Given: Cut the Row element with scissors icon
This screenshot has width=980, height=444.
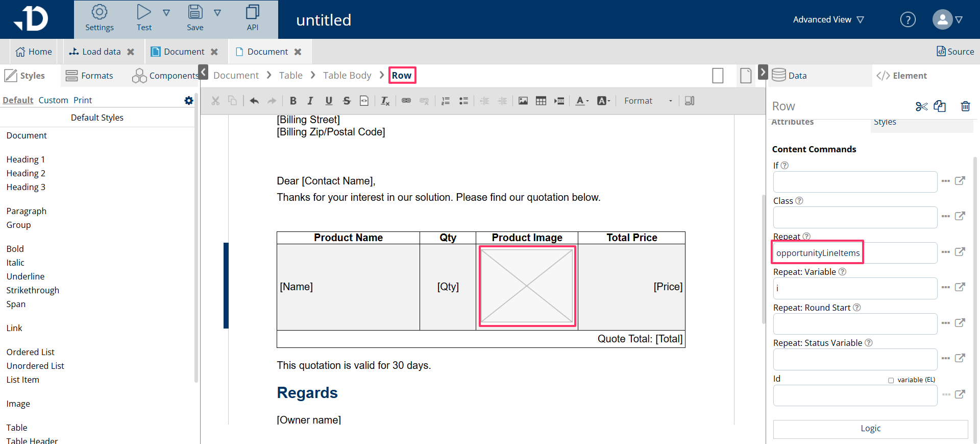Looking at the screenshot, I should click(921, 106).
